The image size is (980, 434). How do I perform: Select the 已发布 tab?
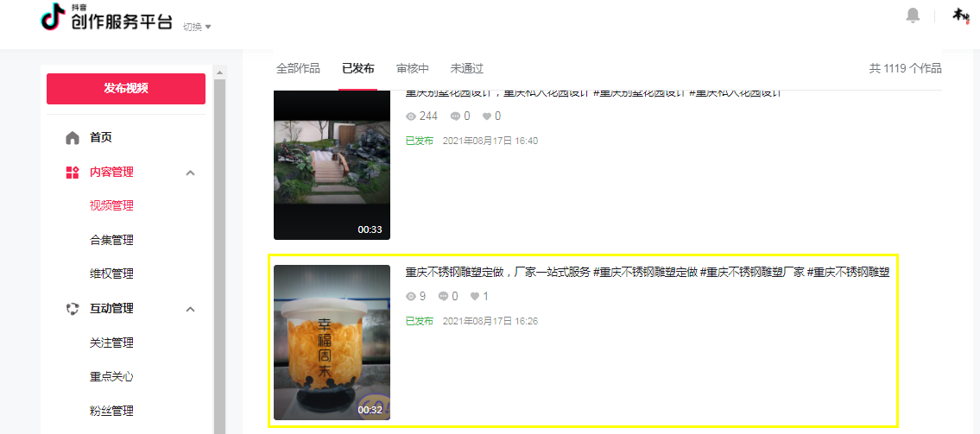pyautogui.click(x=358, y=69)
